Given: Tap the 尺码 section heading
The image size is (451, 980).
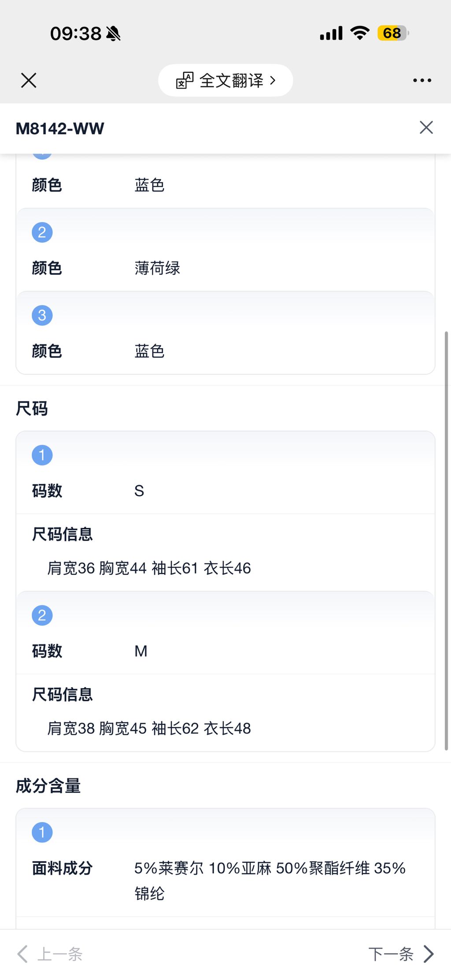Looking at the screenshot, I should (x=32, y=409).
